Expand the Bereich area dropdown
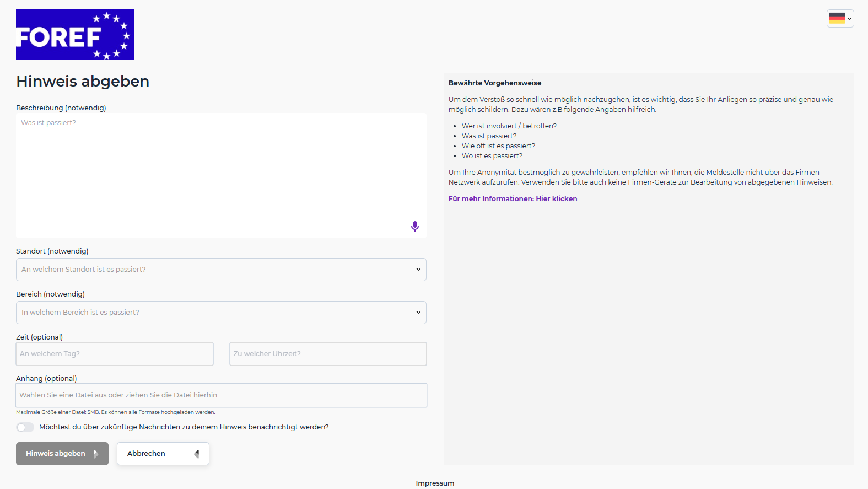This screenshot has width=868, height=489. pyautogui.click(x=220, y=313)
